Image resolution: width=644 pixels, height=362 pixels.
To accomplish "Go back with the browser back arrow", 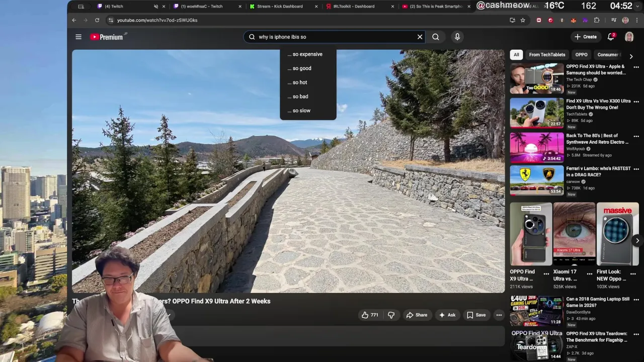I will (x=74, y=20).
